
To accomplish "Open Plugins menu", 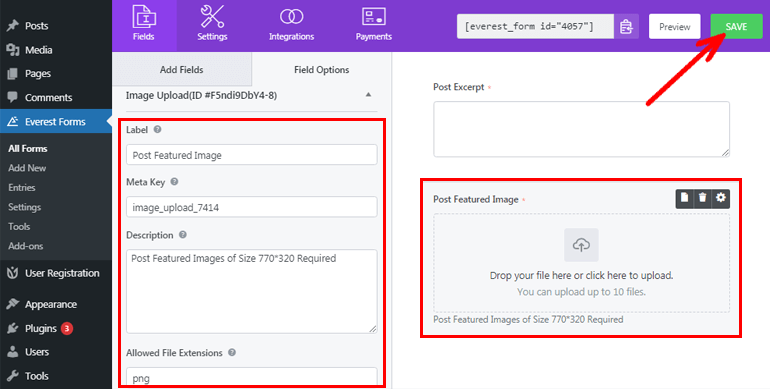I will pyautogui.click(x=41, y=329).
